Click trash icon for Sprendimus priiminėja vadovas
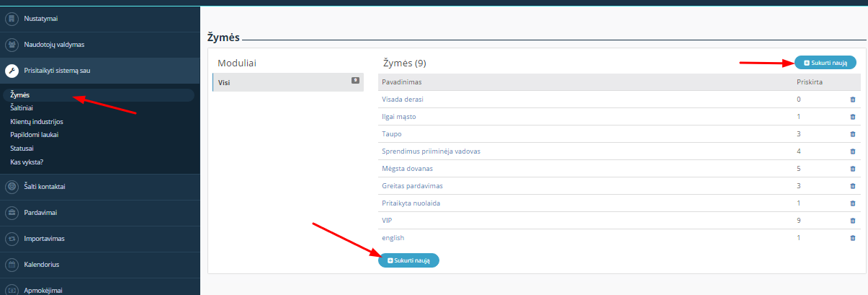Image resolution: width=868 pixels, height=295 pixels. pyautogui.click(x=853, y=151)
